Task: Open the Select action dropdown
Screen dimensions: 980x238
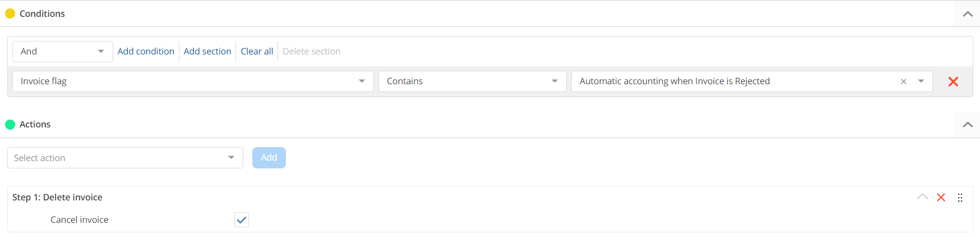Action: [124, 158]
